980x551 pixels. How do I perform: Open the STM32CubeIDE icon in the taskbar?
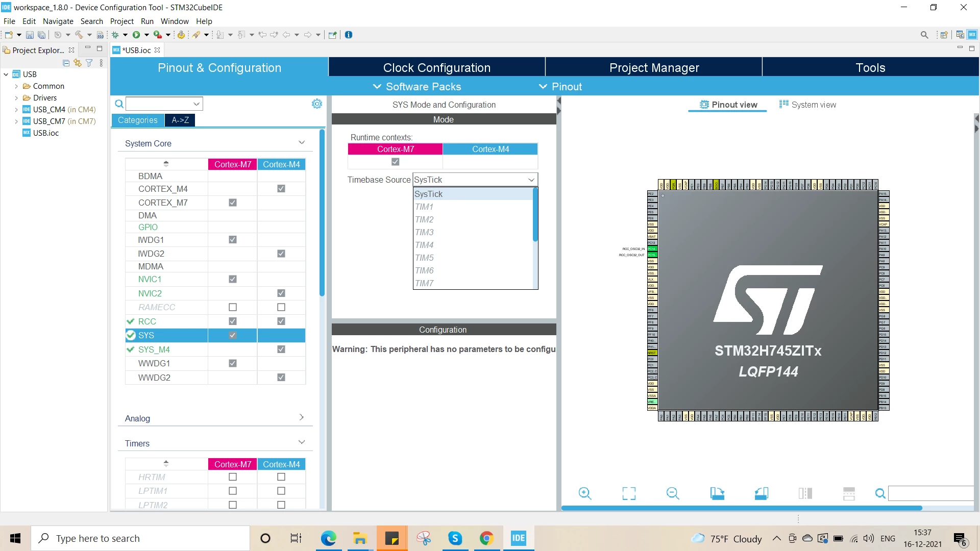pyautogui.click(x=519, y=538)
